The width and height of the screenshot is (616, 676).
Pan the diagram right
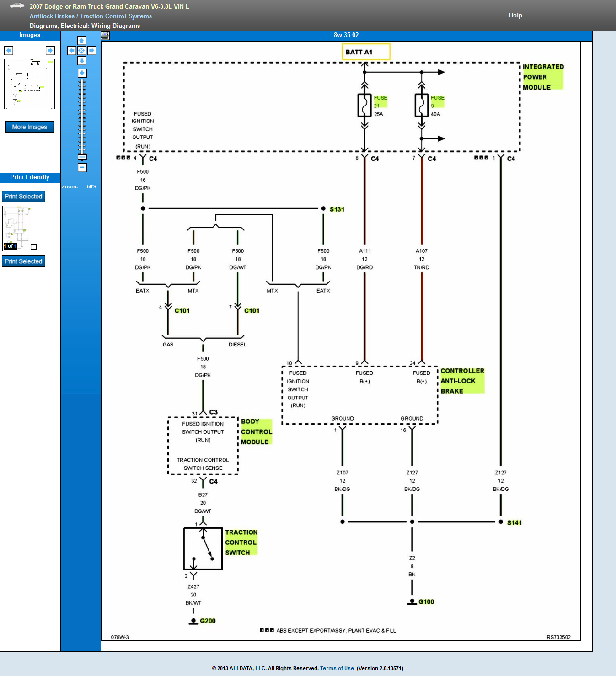92,51
